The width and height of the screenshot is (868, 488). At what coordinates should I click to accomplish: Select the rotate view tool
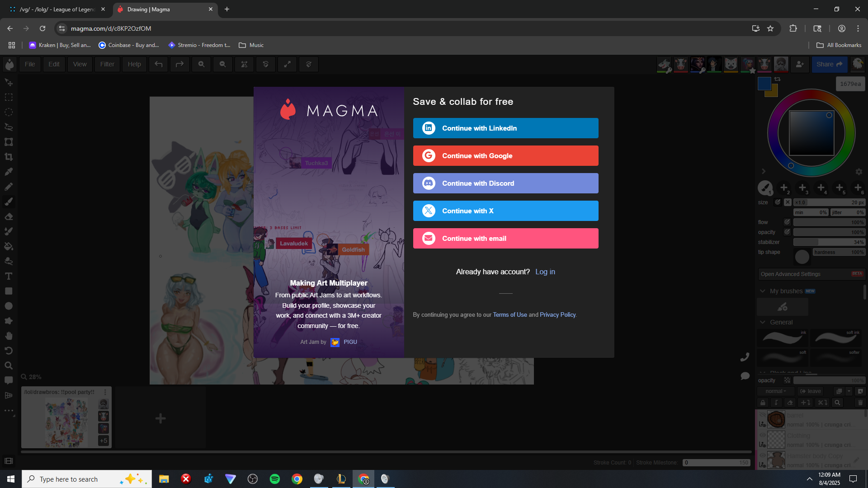click(9, 351)
